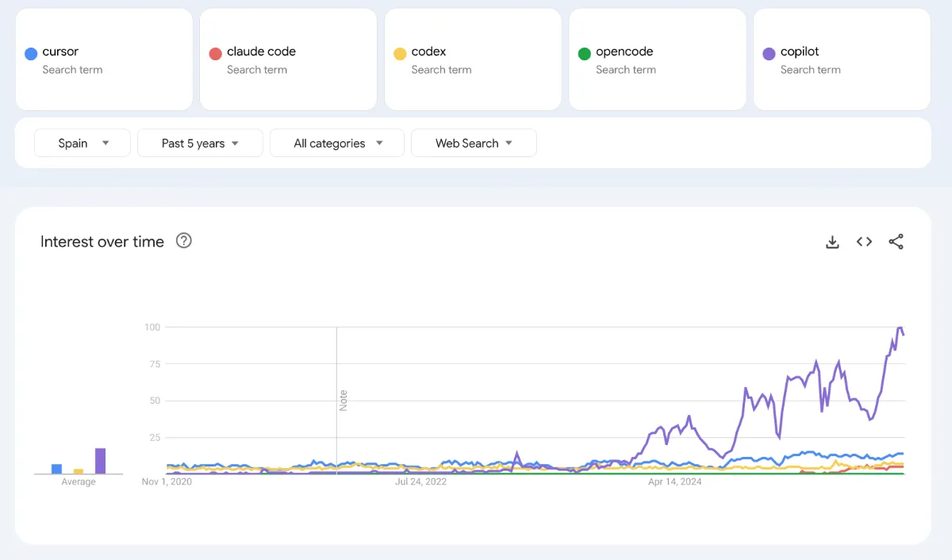
Task: Click the blue cursor color dot
Action: tap(31, 54)
